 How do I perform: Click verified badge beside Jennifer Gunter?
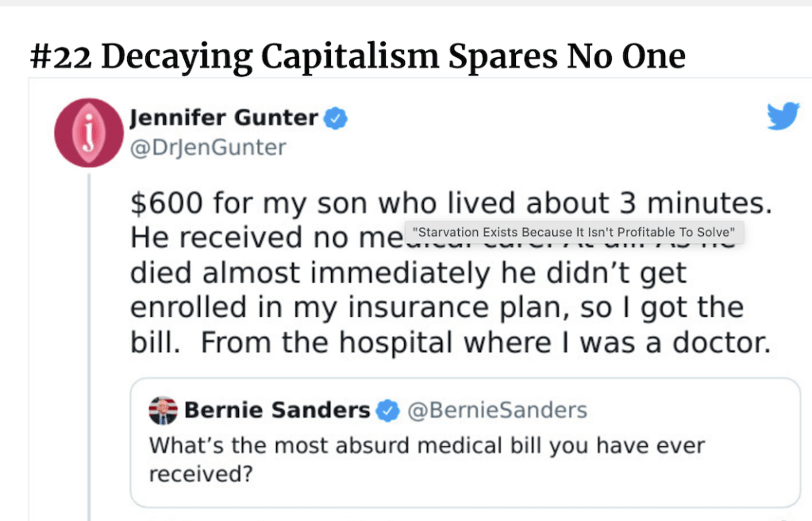pos(337,118)
